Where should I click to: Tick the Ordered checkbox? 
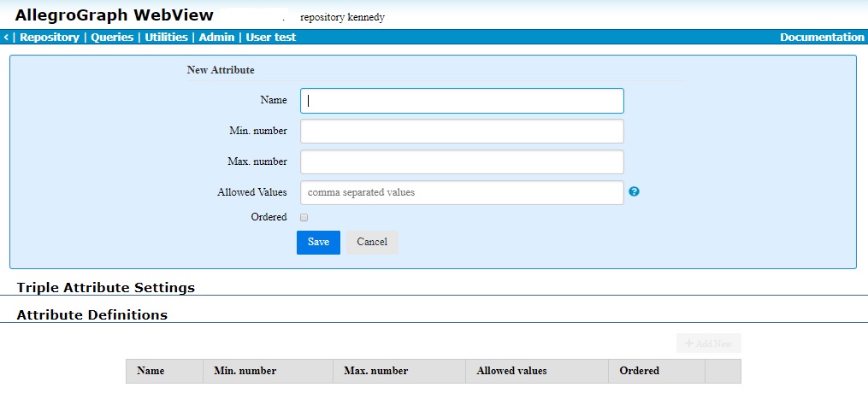[304, 218]
